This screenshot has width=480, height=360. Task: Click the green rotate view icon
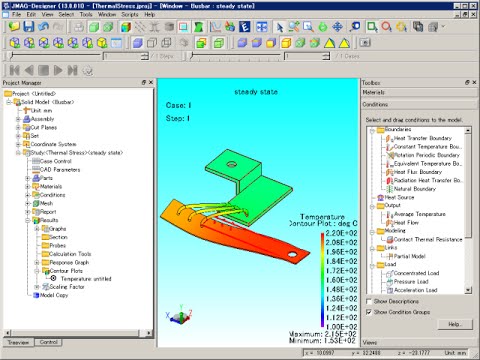[323, 27]
